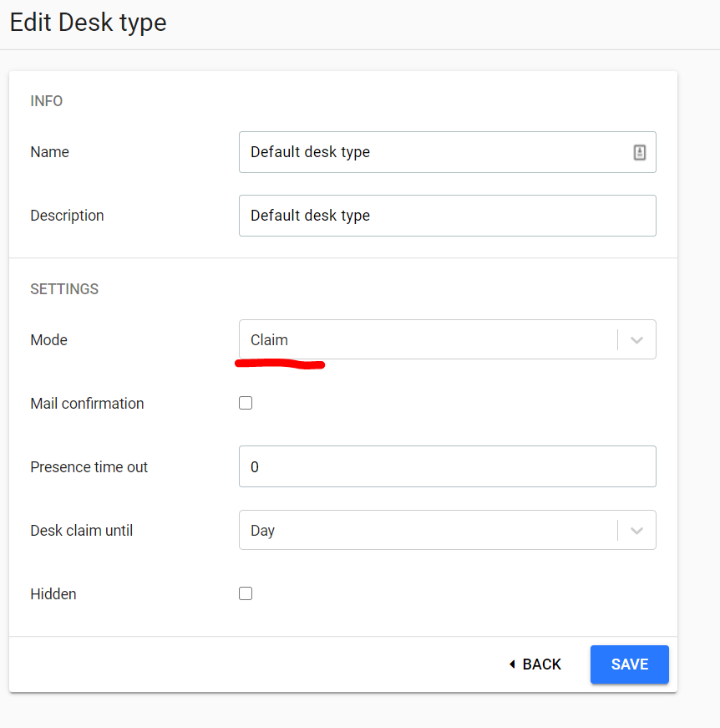Click the Desk claim until label
The height and width of the screenshot is (728, 720).
[x=82, y=530]
